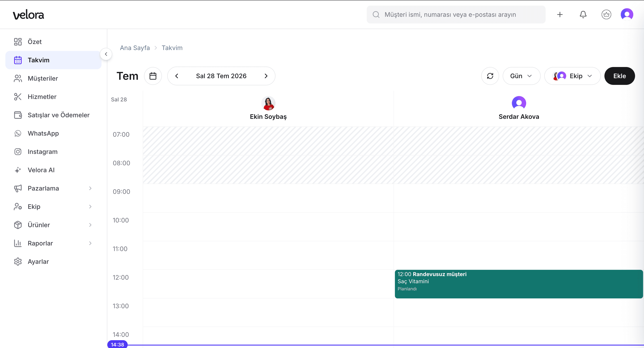644x348 pixels.
Task: Click the Müşteriler people icon
Action: coord(18,78)
